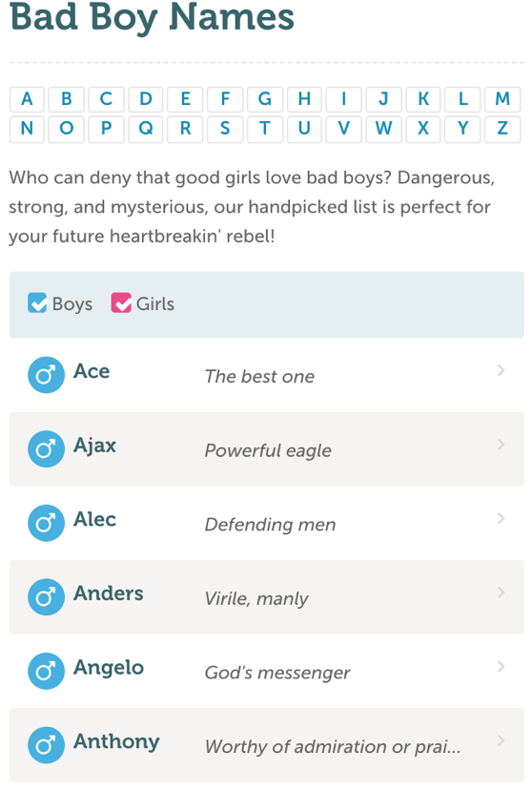This screenshot has height=790, width=532.
Task: Choose letter Z in the alphabet index
Action: [x=502, y=129]
